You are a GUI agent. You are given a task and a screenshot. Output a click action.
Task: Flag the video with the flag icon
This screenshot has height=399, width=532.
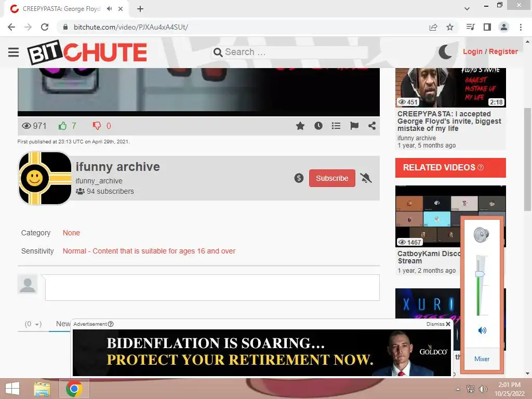354,126
